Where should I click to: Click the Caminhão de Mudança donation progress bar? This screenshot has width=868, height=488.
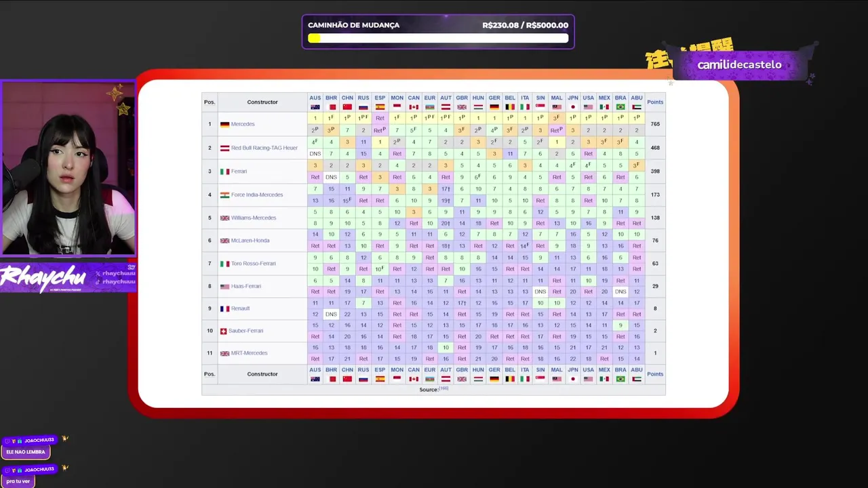[438, 39]
